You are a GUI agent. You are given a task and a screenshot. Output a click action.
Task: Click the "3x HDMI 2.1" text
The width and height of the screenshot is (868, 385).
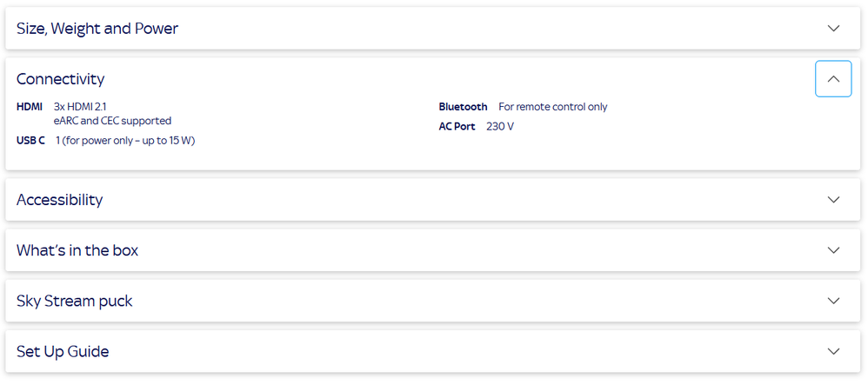[x=80, y=107]
